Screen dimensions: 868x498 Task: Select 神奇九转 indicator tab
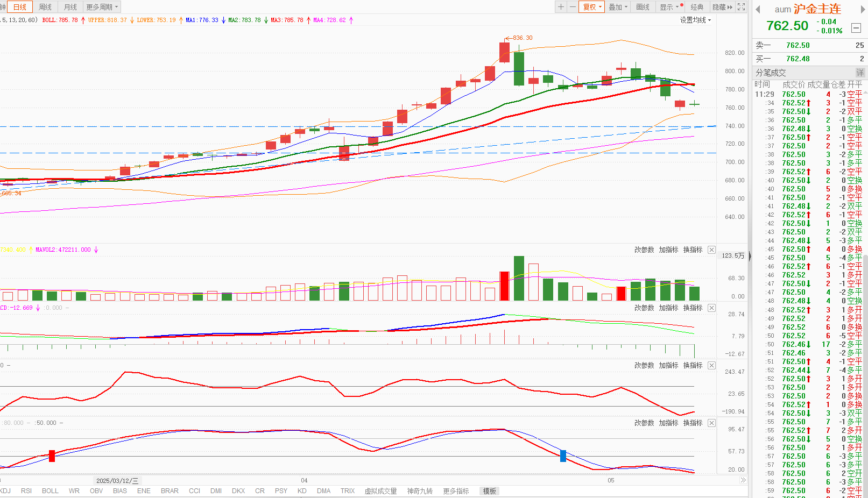pos(420,491)
